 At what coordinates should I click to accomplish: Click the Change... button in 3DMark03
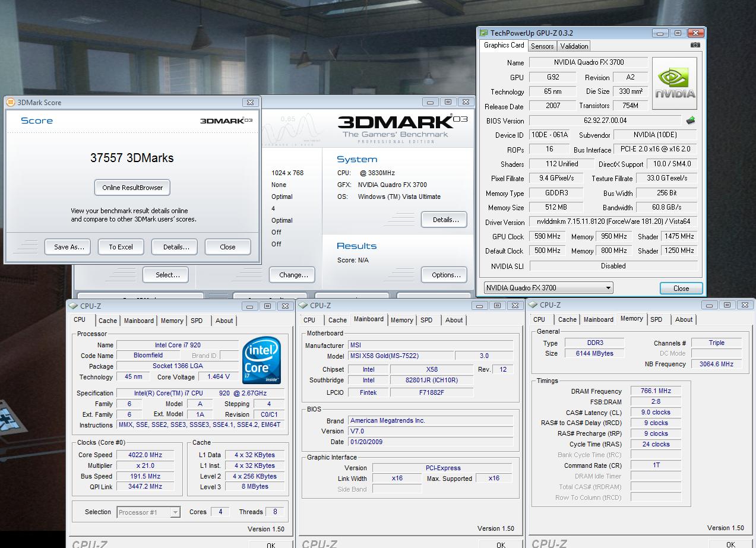pos(293,275)
